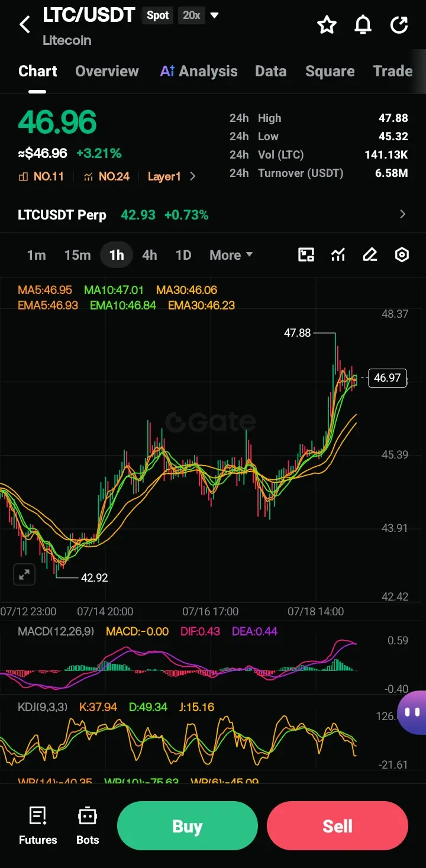
Task: Tap the 24h Vol value 141.13K
Action: pyautogui.click(x=386, y=155)
